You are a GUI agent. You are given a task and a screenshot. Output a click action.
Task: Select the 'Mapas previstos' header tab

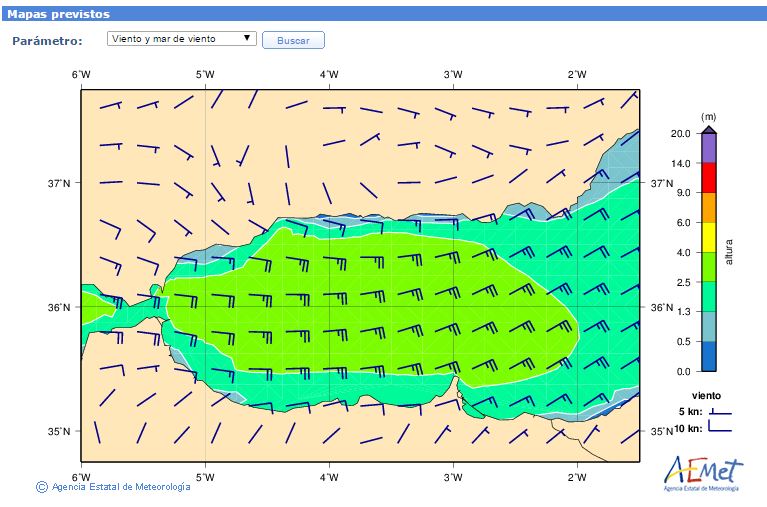point(59,14)
